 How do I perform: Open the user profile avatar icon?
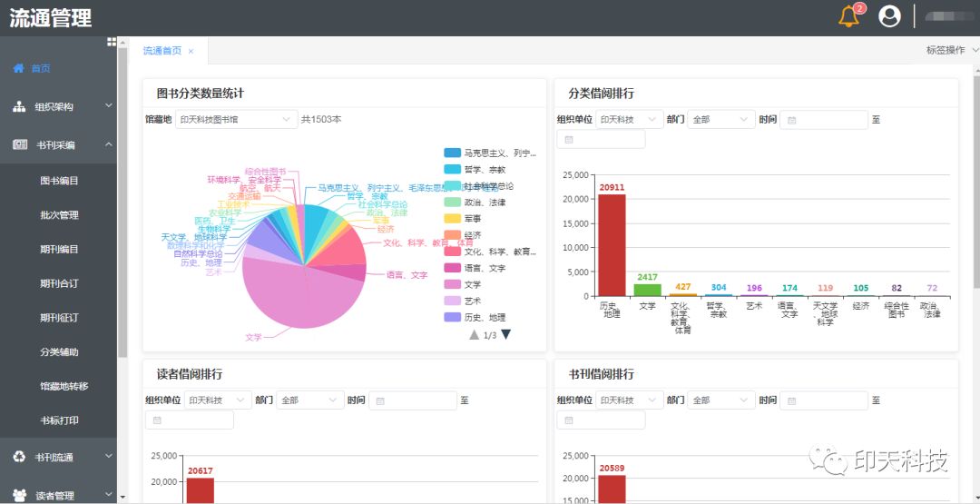pyautogui.click(x=889, y=16)
